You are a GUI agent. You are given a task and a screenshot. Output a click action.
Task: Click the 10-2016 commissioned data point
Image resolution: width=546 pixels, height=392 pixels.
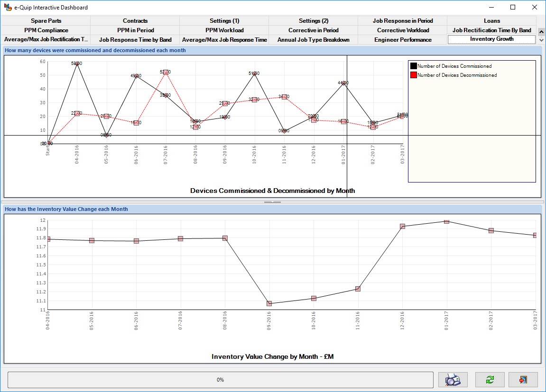[255, 73]
